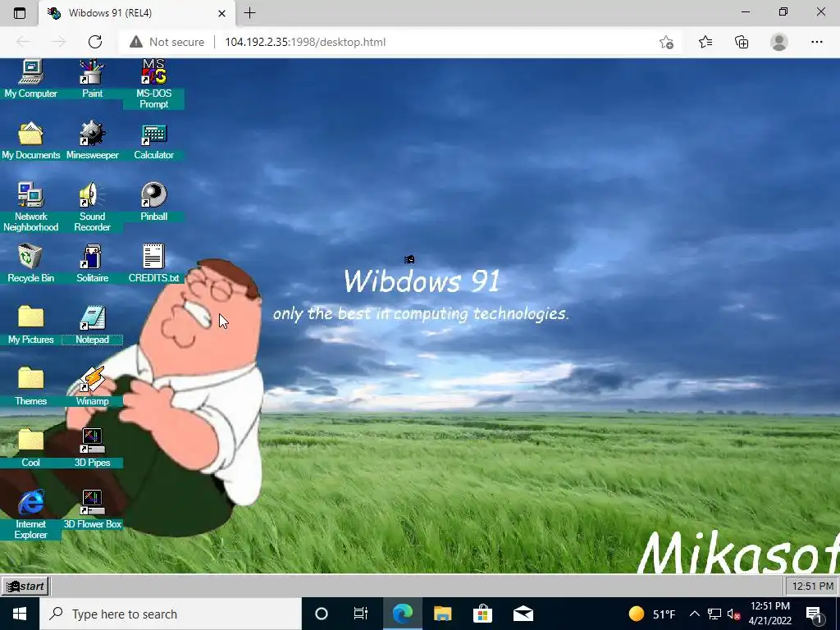
Task: Open the My Pictures folder
Action: [30, 325]
